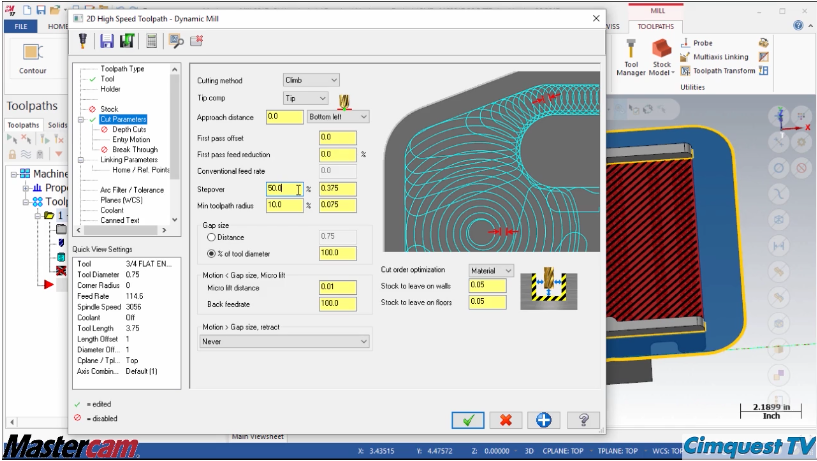Select % of tool diameter radio button
The image size is (817, 461).
pos(211,254)
